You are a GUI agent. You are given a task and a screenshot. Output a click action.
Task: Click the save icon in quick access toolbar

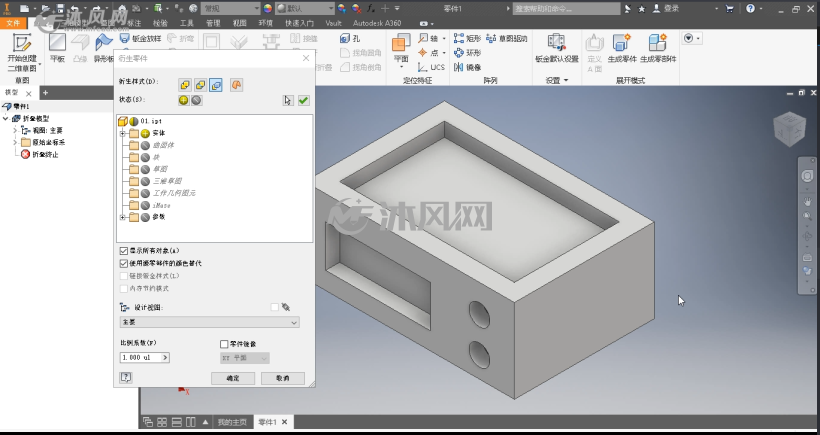[60, 8]
